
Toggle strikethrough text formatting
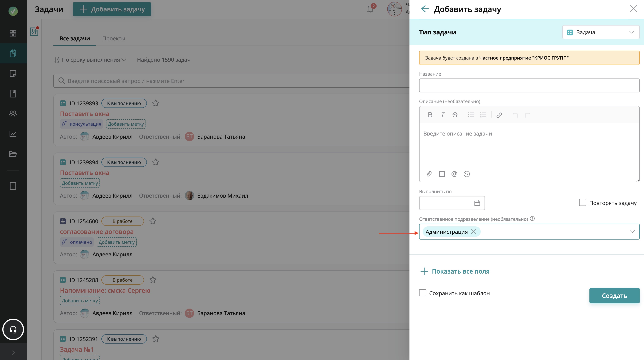coord(455,115)
